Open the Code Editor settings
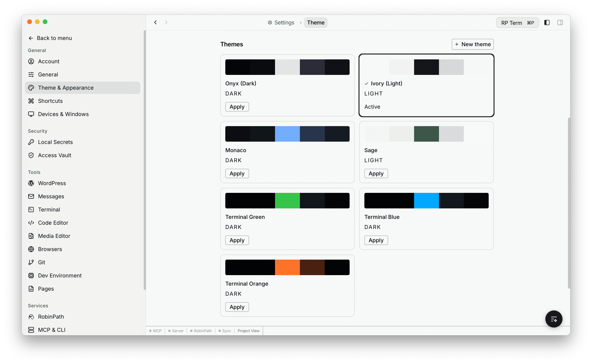The image size is (592, 364). click(53, 223)
